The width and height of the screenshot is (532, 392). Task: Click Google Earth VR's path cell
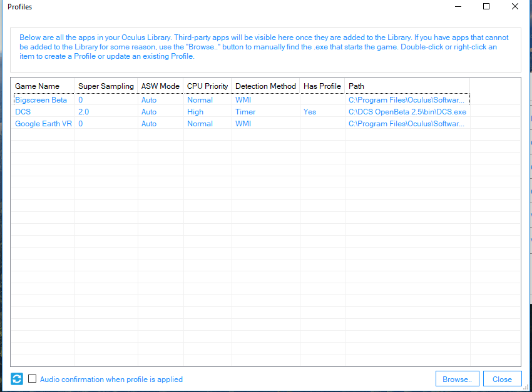[x=406, y=124]
